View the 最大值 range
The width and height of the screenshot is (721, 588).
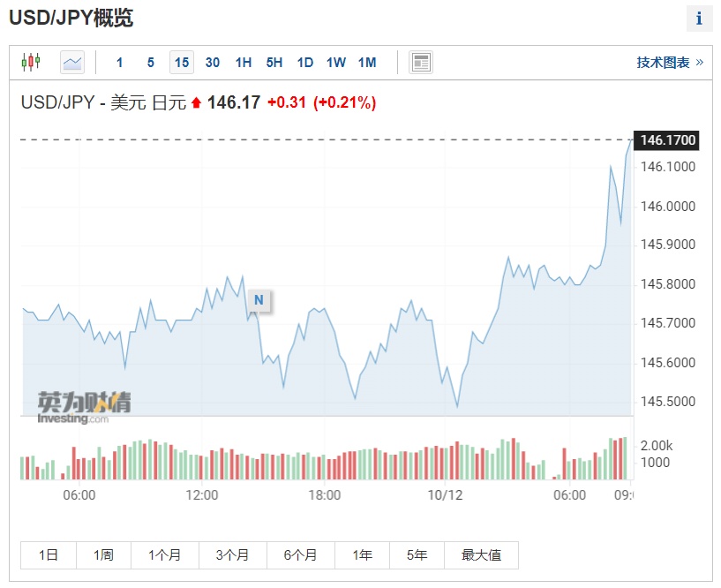[481, 555]
